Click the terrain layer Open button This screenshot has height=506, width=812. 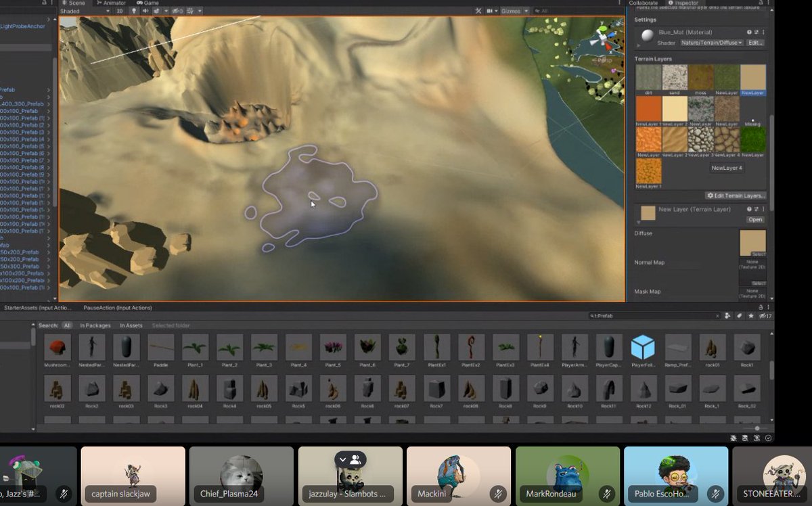point(755,220)
